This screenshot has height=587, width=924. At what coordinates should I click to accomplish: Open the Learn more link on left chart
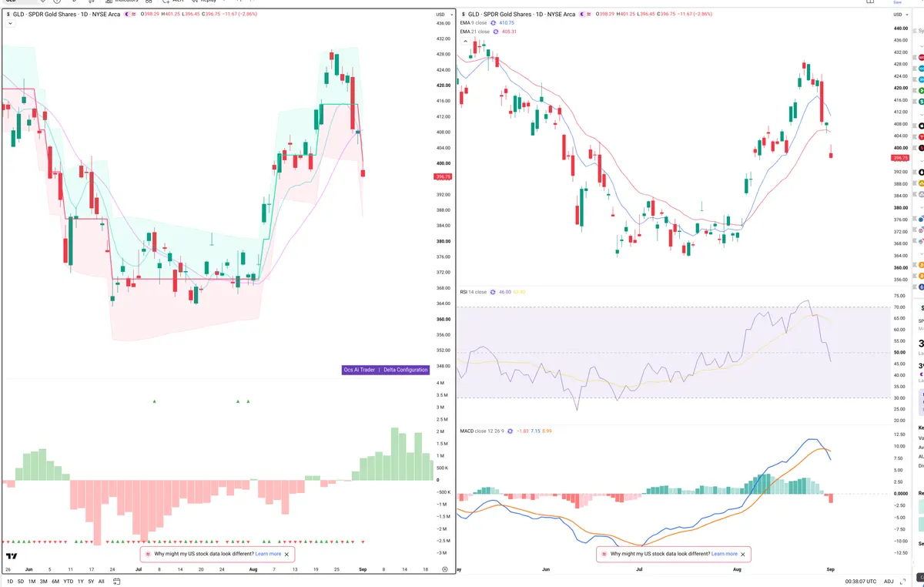tap(268, 554)
